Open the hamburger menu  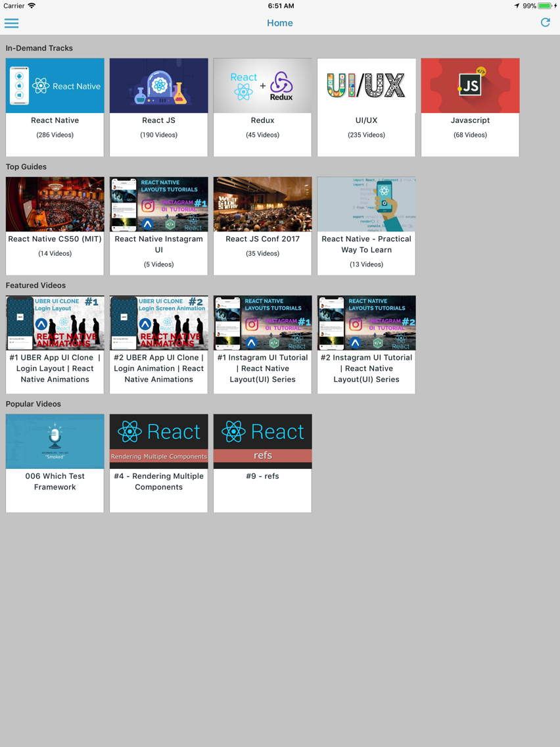tap(11, 23)
